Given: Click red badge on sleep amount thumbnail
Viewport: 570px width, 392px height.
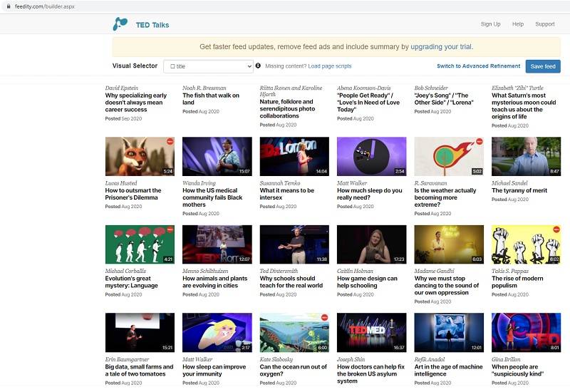Looking at the screenshot, I should 400,142.
